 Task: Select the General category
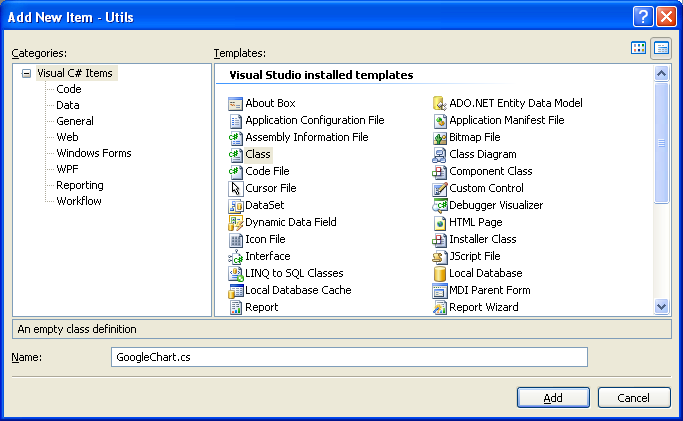[75, 121]
